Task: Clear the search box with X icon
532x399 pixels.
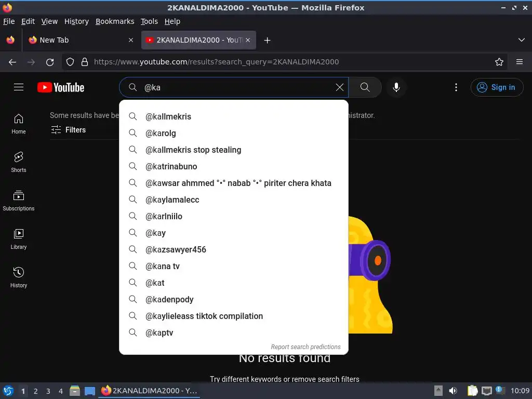Action: click(x=339, y=87)
